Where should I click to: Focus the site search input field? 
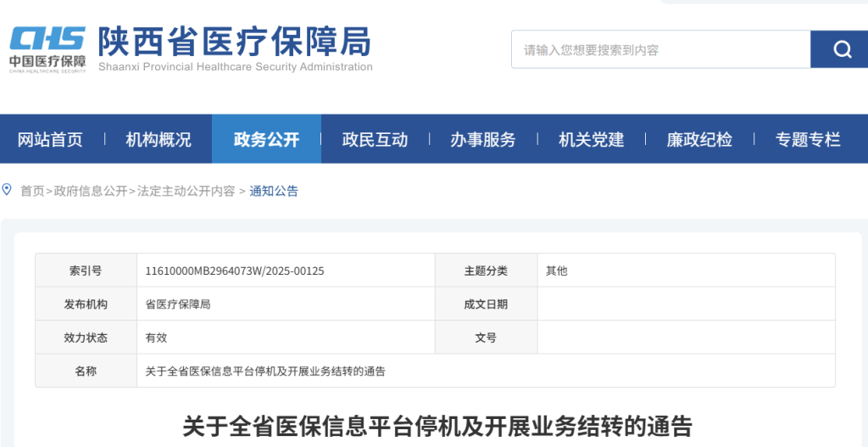pyautogui.click(x=660, y=49)
